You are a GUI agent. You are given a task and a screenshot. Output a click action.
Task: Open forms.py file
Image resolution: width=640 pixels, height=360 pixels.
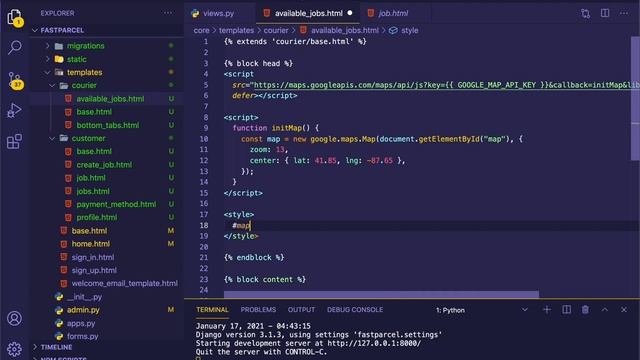[82, 336]
